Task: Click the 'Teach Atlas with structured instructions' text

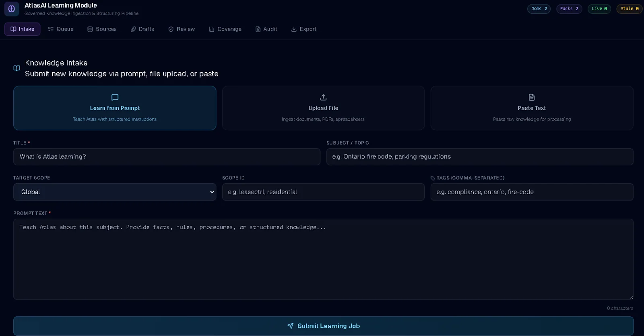Action: (x=115, y=119)
